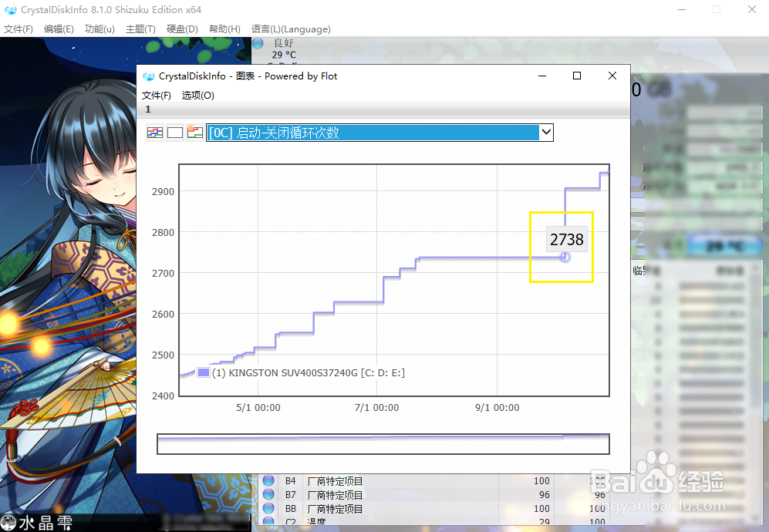Open the 帮助(H) menu
This screenshot has width=769, height=532.
[224, 29]
